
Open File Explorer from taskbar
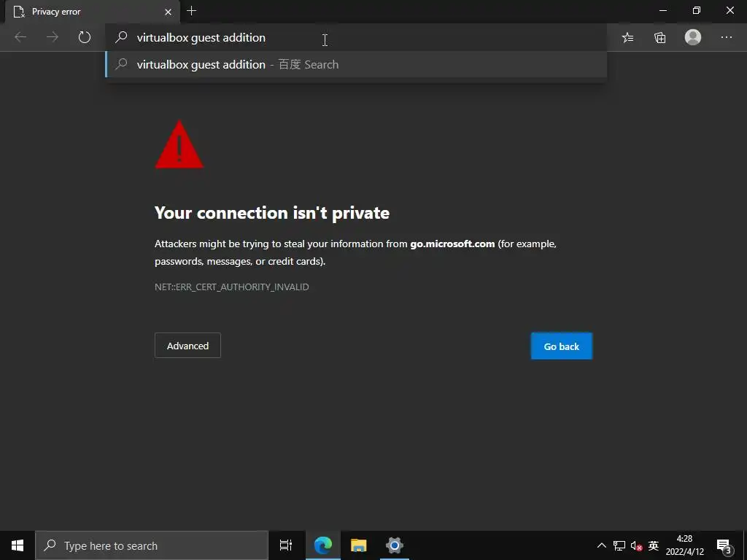359,545
